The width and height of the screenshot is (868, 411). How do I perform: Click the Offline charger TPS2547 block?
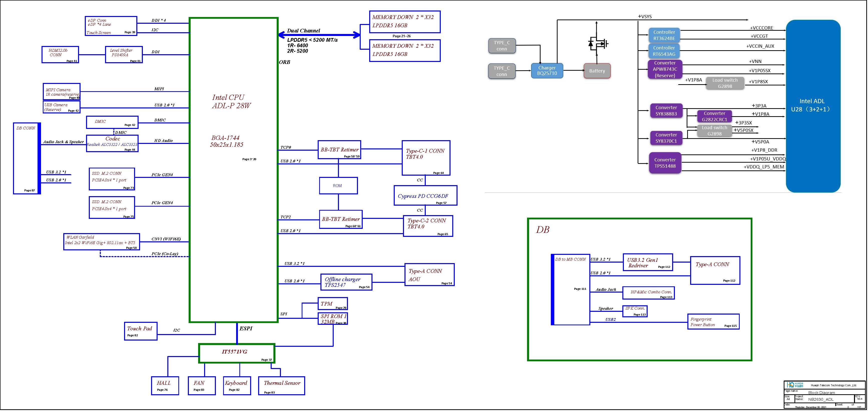(346, 282)
